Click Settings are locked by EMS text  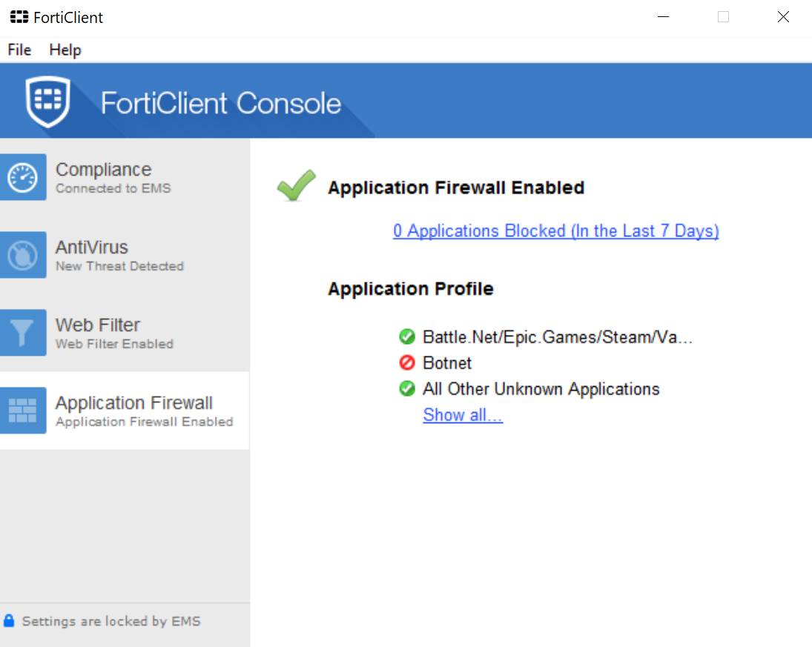[111, 621]
